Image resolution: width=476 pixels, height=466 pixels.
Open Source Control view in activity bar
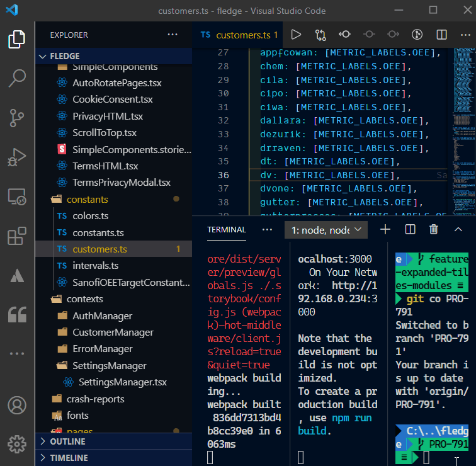(x=17, y=118)
